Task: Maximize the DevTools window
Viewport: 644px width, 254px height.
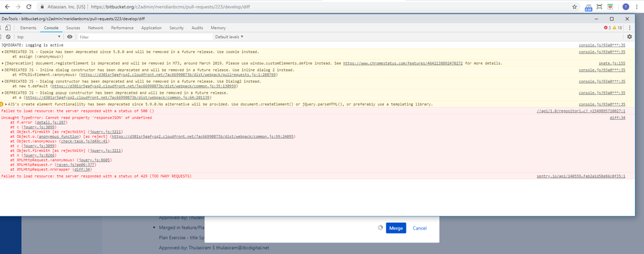Action: 612,19
